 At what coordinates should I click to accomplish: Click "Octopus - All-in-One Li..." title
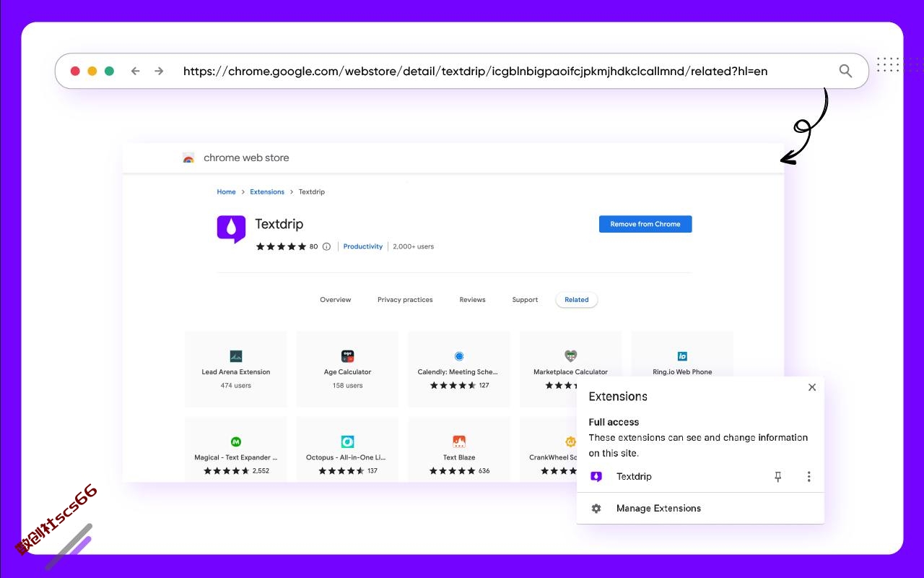346,457
